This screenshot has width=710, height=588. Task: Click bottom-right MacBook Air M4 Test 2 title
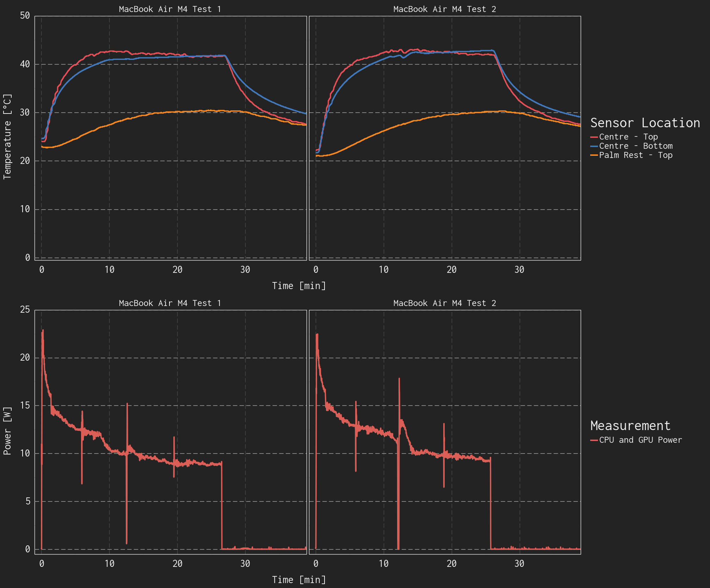[x=444, y=303]
